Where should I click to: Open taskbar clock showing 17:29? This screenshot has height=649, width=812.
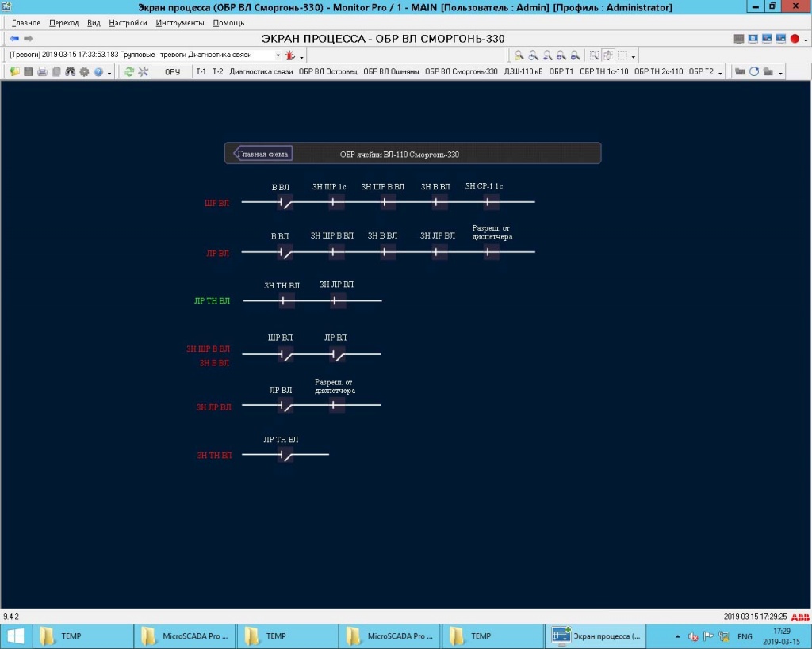tap(781, 636)
